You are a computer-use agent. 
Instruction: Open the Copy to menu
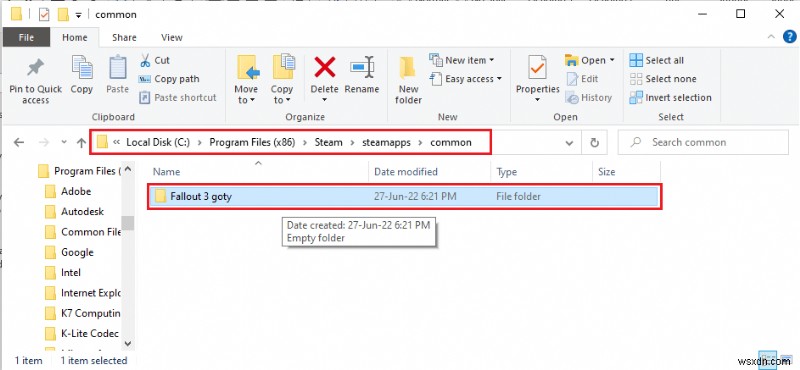282,81
